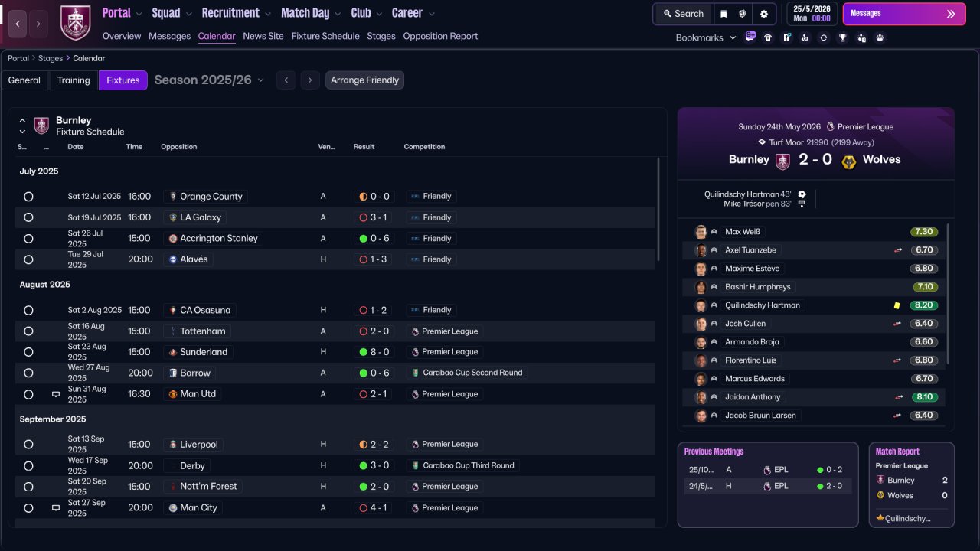Open the shirt icon in bookmarks bar
This screenshot has width=980, height=551.
pos(768,37)
